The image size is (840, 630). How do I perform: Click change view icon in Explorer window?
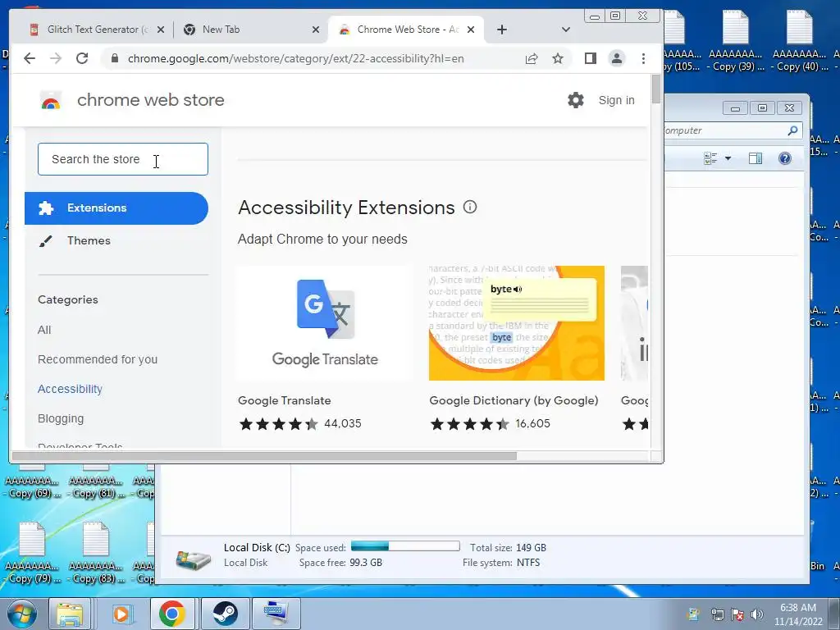coord(711,158)
